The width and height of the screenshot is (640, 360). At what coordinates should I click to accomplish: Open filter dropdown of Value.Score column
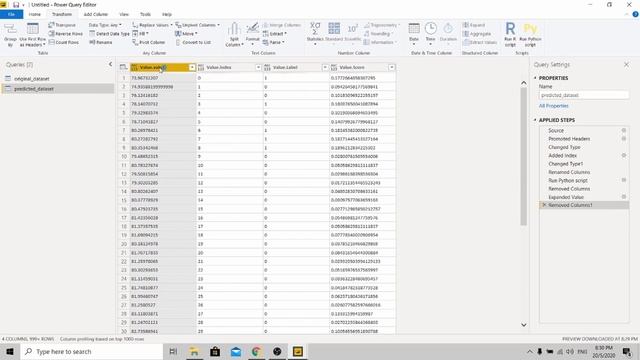coord(391,67)
